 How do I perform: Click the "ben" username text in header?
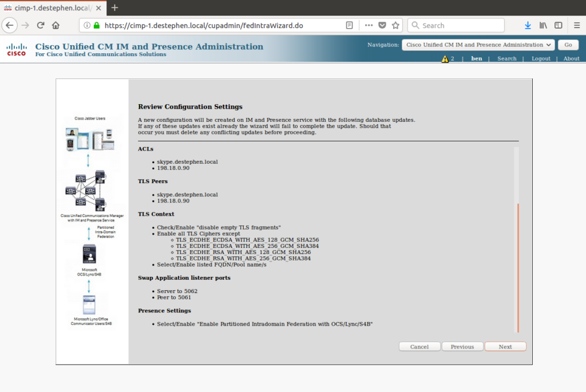point(477,59)
